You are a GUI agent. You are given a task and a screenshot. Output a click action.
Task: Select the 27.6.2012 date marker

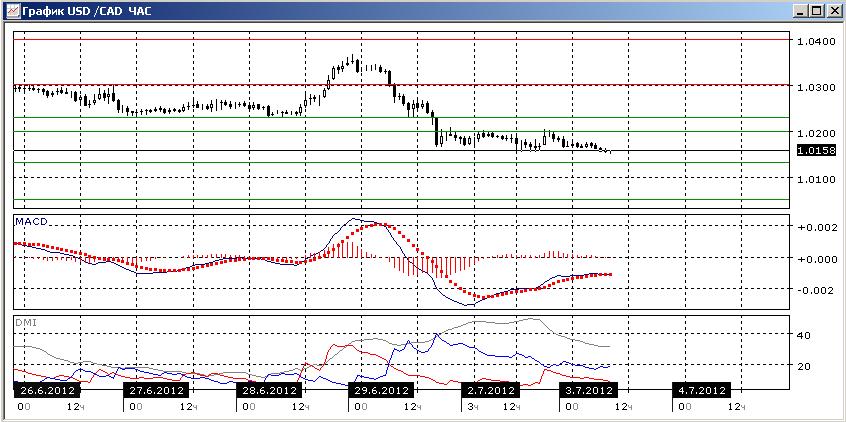[156, 390]
